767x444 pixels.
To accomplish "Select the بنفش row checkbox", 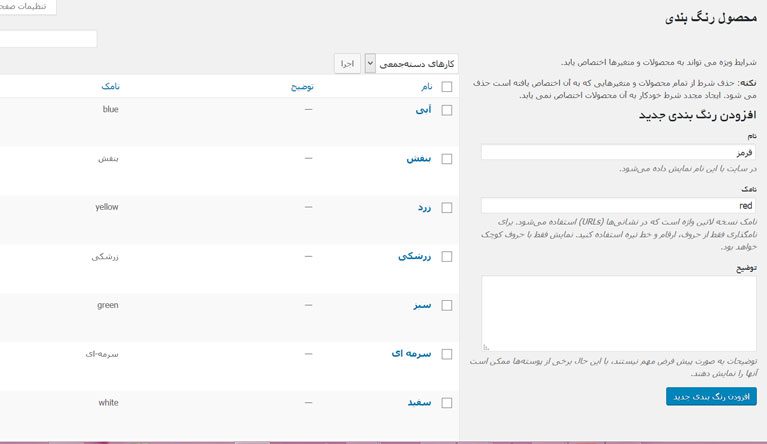I will (x=447, y=159).
